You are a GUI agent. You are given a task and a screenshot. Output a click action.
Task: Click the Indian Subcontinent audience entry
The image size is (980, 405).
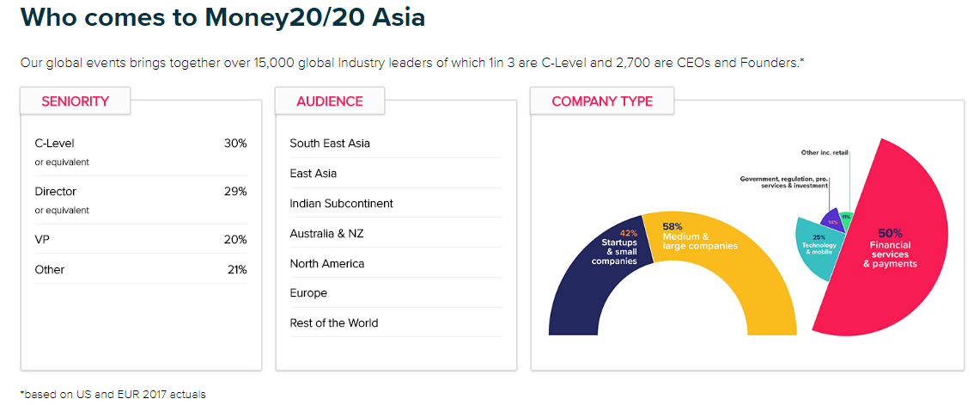(342, 204)
